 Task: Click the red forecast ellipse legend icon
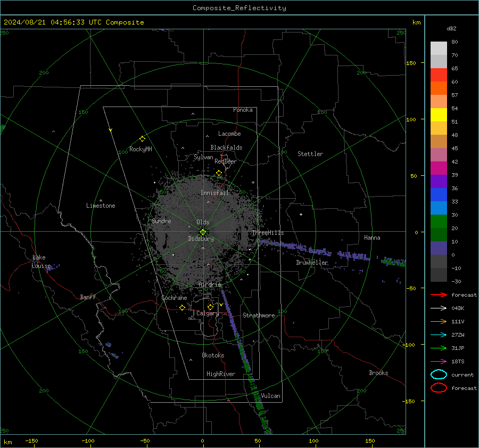coord(439,388)
